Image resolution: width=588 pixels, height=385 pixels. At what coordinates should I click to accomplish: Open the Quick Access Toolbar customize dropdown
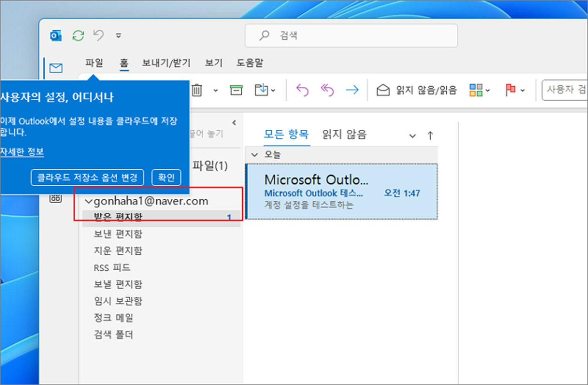119,35
